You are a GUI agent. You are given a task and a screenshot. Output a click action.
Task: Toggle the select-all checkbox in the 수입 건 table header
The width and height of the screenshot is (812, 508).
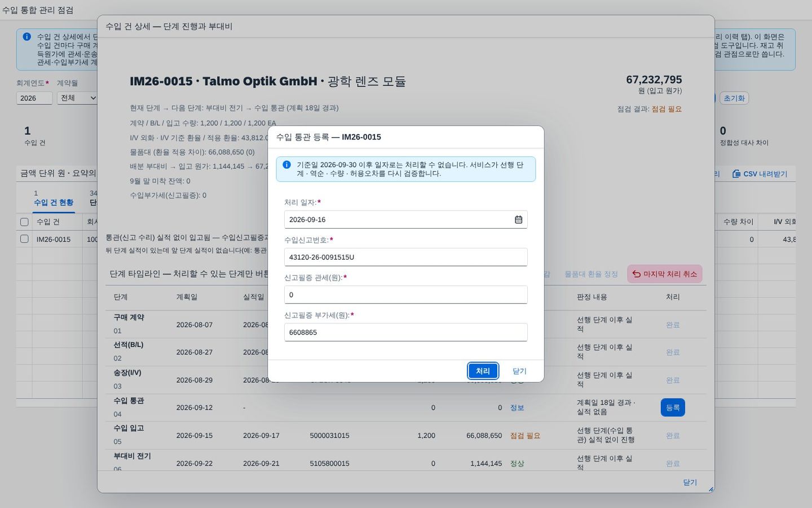click(24, 222)
